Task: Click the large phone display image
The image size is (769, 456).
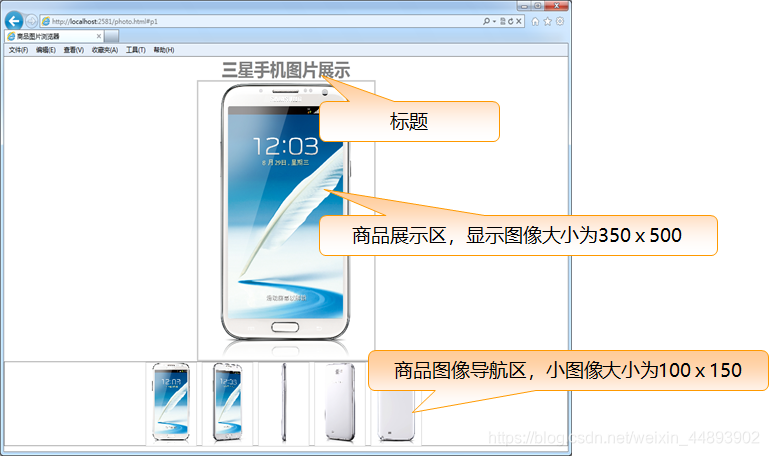Action: pos(286,220)
